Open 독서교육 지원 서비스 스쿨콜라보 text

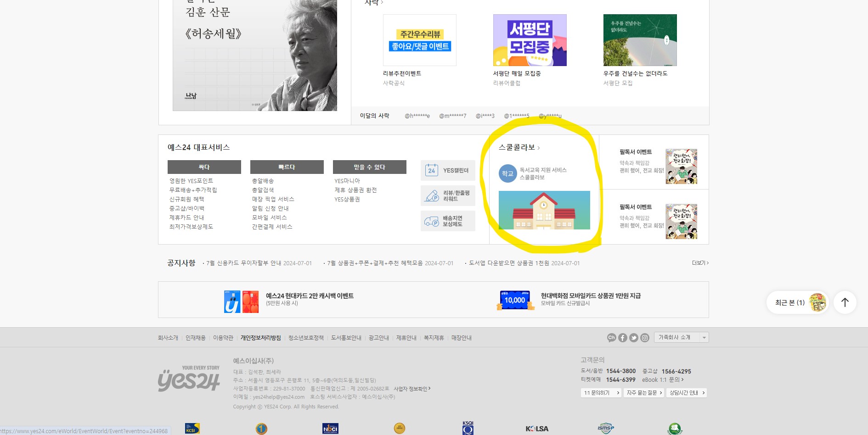point(543,173)
